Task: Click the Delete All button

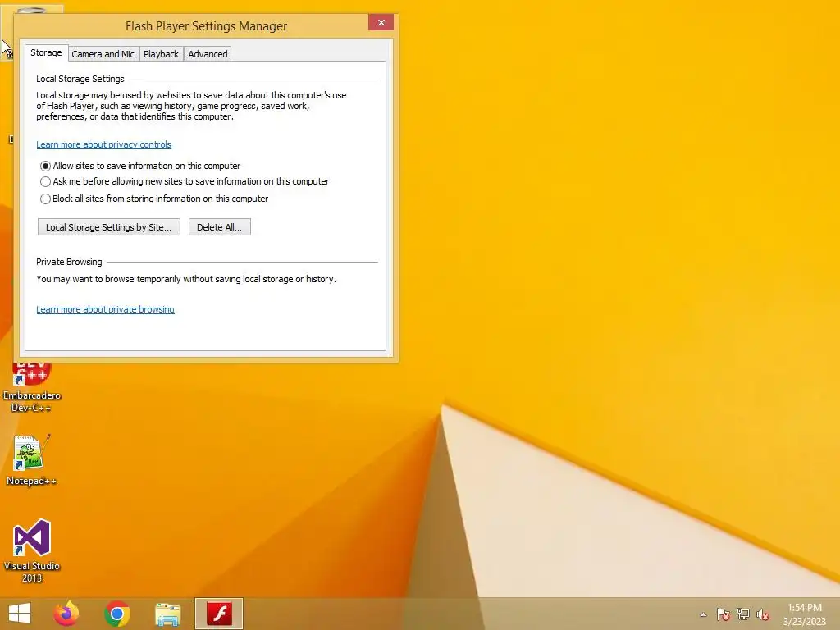Action: click(x=219, y=227)
